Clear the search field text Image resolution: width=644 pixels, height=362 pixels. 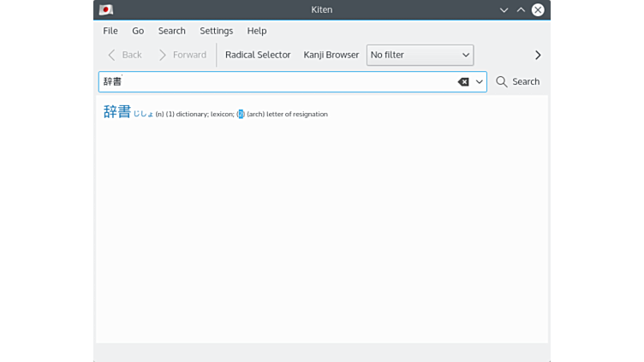click(x=463, y=82)
